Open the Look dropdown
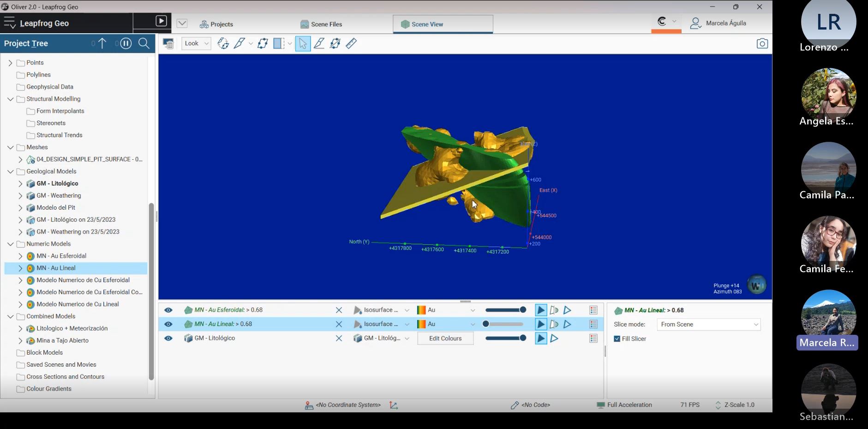Screen dimensions: 868x429 tap(196, 43)
